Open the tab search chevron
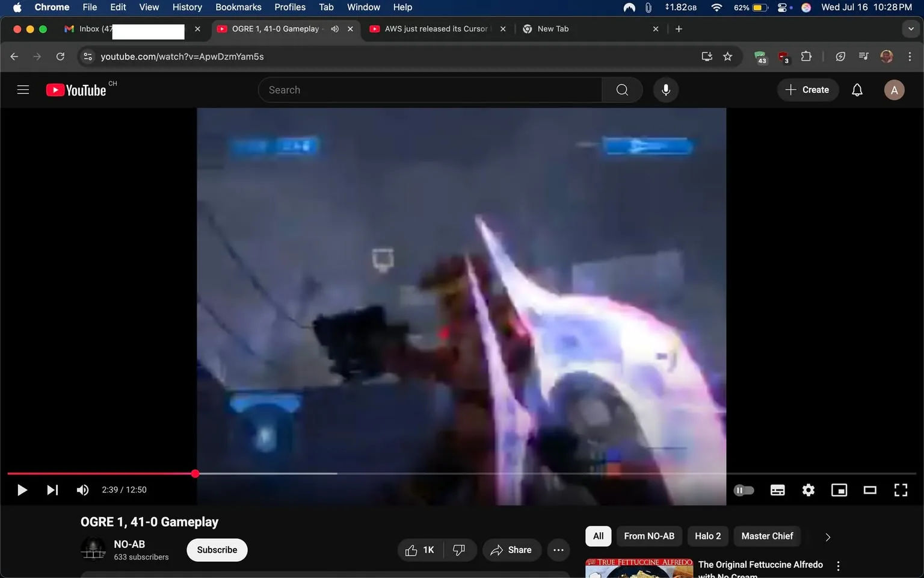This screenshot has width=924, height=578. [911, 28]
